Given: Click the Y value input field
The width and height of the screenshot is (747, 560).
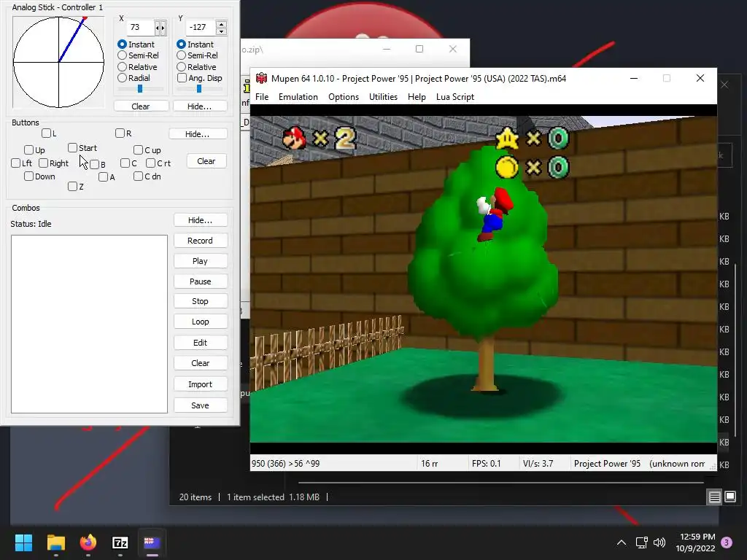Looking at the screenshot, I should 201,28.
